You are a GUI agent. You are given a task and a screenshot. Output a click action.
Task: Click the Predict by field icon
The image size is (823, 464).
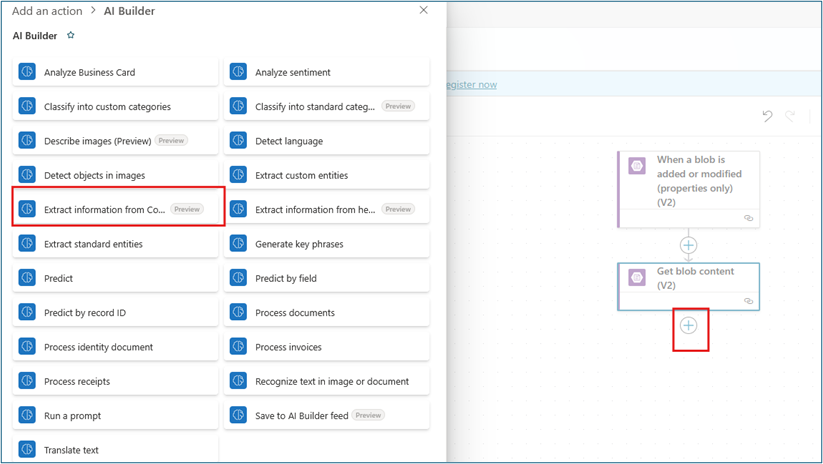(x=238, y=278)
